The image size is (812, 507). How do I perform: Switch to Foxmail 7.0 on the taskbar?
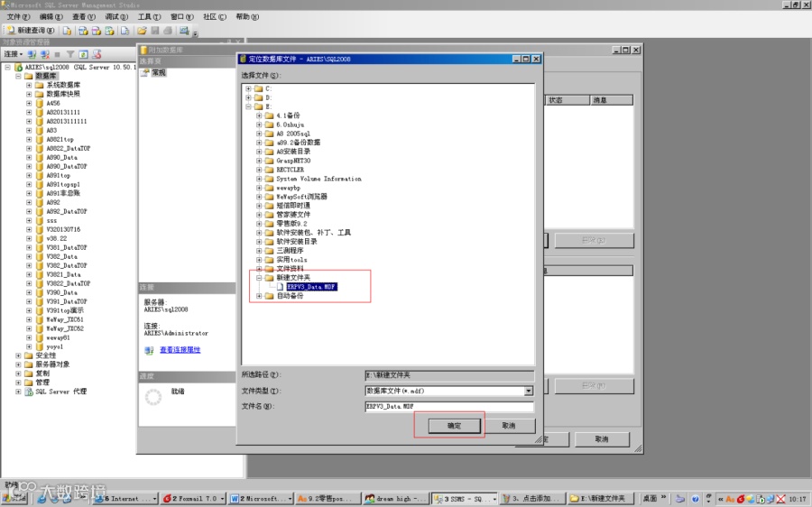coord(193,499)
